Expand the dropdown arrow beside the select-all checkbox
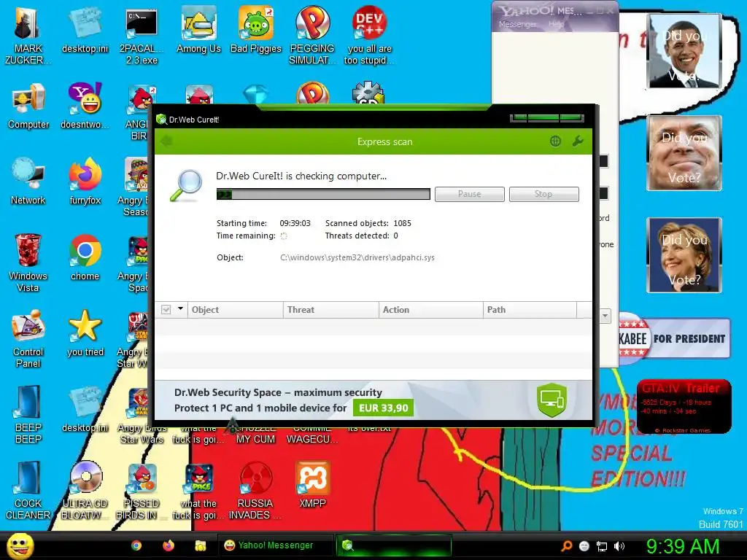The height and width of the screenshot is (560, 747). coord(181,308)
